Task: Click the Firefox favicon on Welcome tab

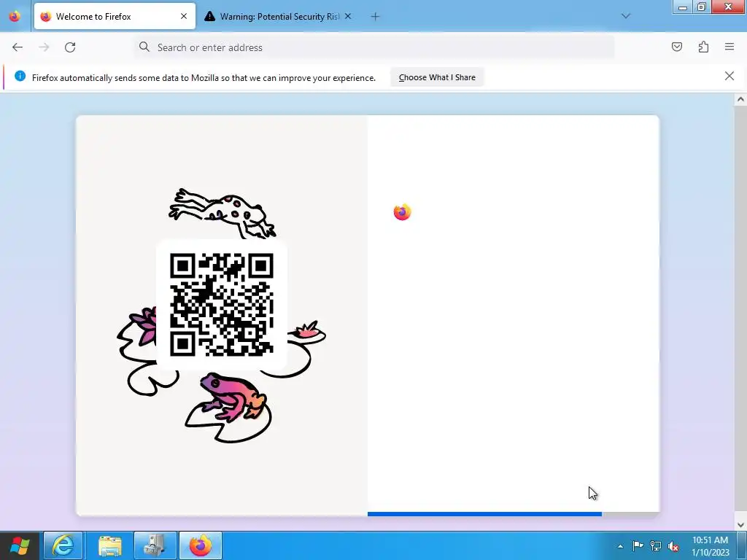Action: point(46,16)
